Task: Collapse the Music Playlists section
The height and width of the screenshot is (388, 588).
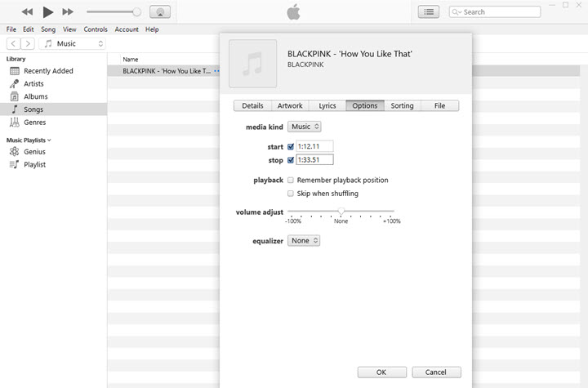Action: click(49, 140)
